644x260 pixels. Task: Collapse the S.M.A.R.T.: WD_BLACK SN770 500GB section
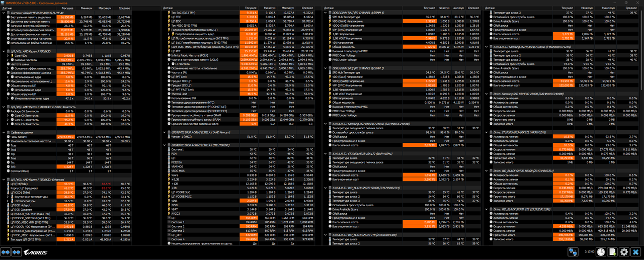point(325,188)
